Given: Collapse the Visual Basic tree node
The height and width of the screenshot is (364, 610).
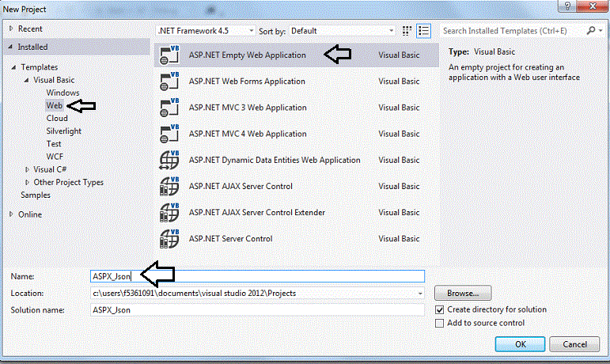Looking at the screenshot, I should point(26,80).
